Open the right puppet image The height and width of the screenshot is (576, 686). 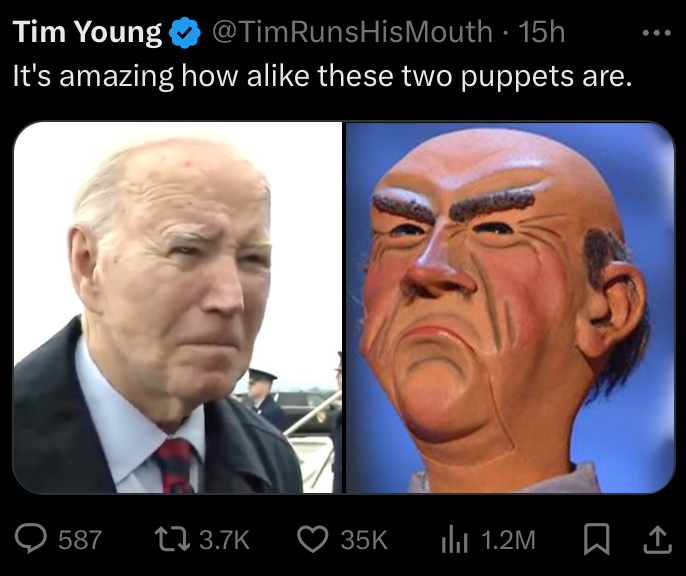[x=510, y=307]
